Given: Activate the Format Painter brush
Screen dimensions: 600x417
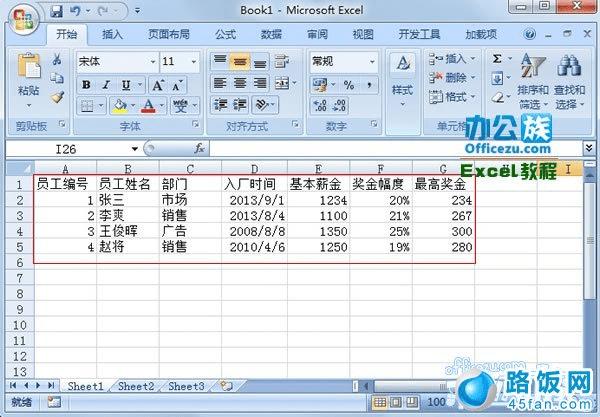Looking at the screenshot, I should (57, 97).
